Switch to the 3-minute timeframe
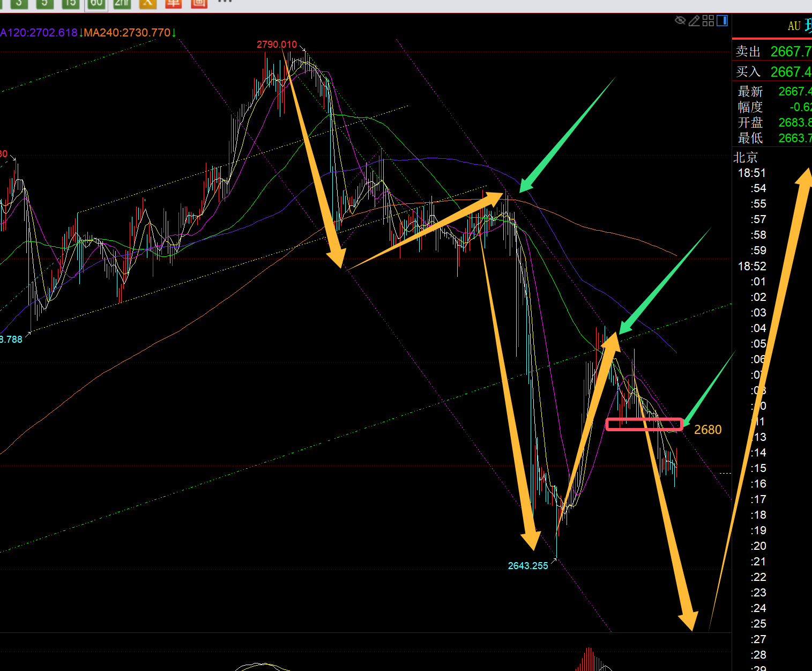This screenshot has width=812, height=671. (x=19, y=3)
